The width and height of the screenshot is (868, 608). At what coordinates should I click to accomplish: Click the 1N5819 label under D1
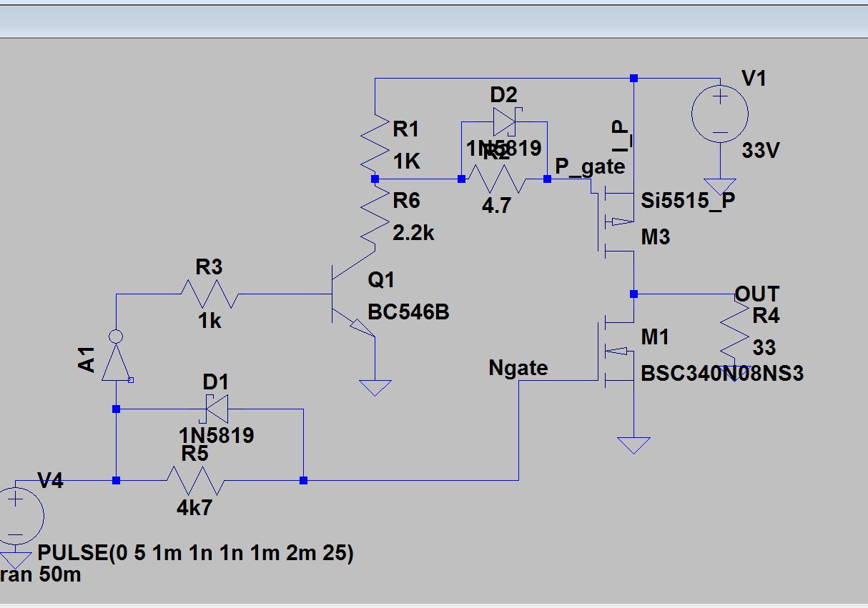[216, 435]
